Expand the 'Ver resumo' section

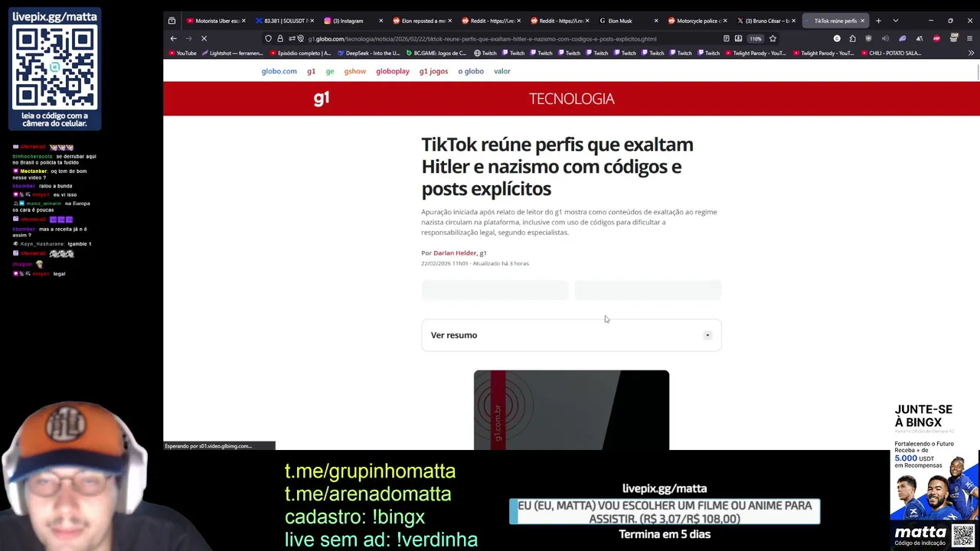coord(571,335)
